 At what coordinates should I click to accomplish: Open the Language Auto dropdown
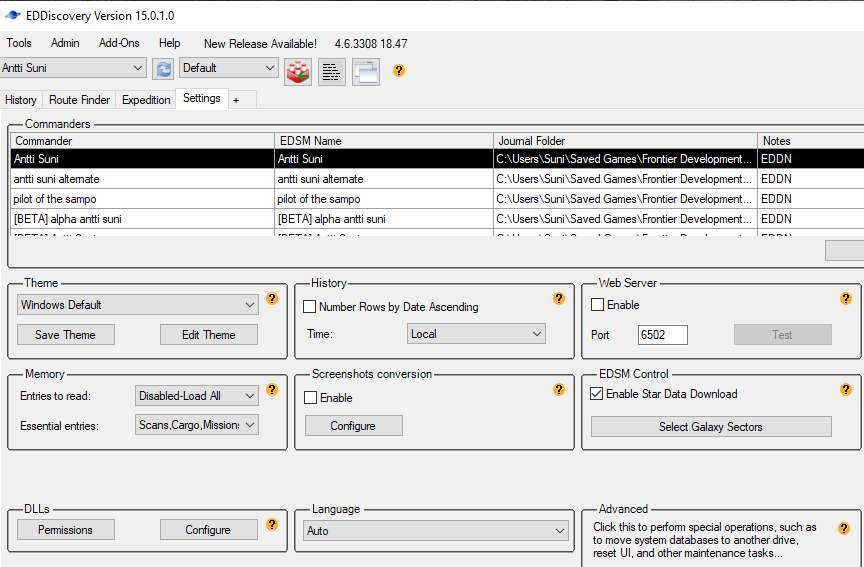point(435,531)
